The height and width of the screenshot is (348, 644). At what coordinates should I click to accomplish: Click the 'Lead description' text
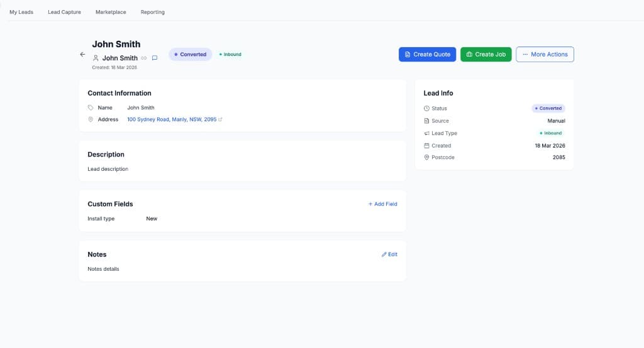(x=108, y=169)
